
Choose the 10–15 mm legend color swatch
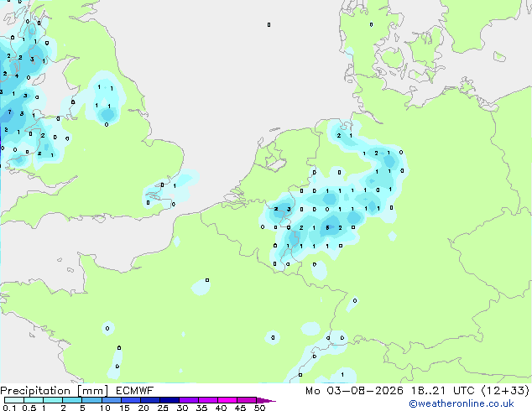coord(111,400)
